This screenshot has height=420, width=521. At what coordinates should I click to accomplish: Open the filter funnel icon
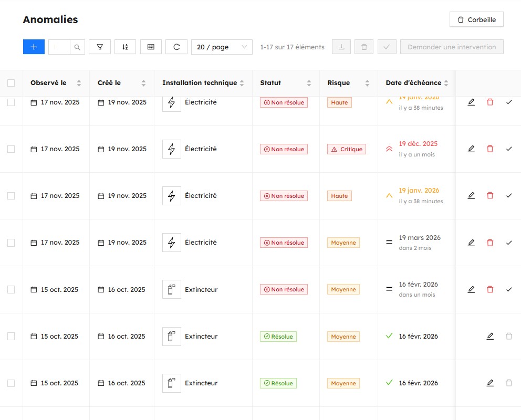tap(100, 47)
